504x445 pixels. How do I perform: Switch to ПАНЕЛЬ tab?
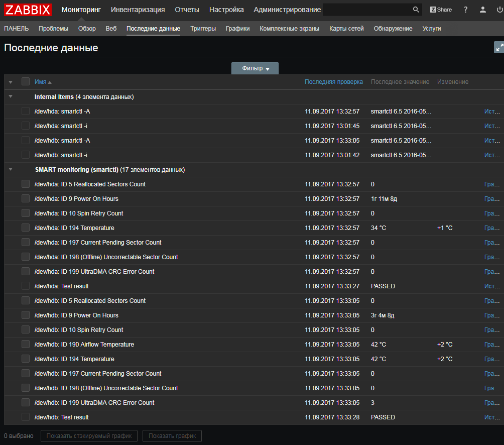(x=17, y=29)
